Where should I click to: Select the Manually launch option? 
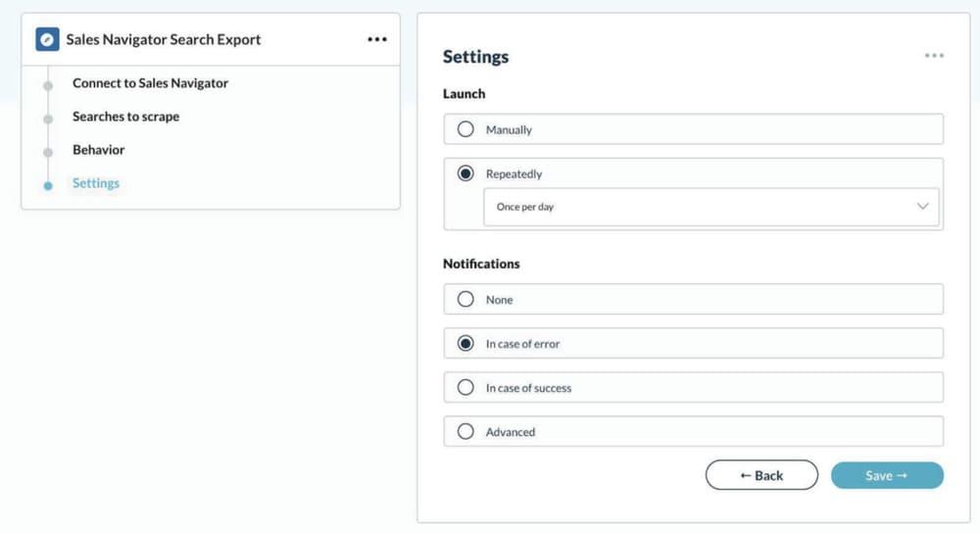coord(693,129)
